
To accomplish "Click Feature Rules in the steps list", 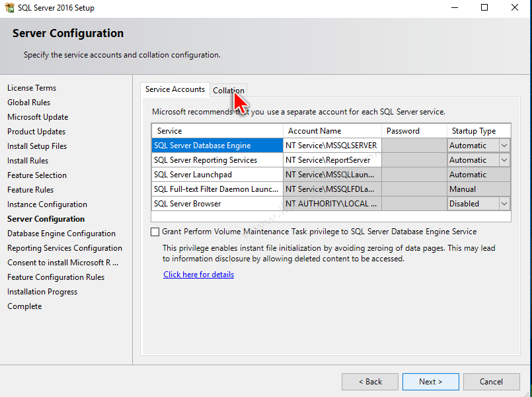I will click(30, 190).
